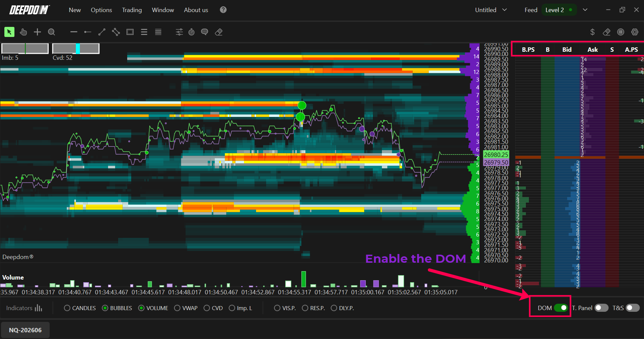Enable the T. Panel switch
The width and height of the screenshot is (644, 339).
click(x=601, y=308)
